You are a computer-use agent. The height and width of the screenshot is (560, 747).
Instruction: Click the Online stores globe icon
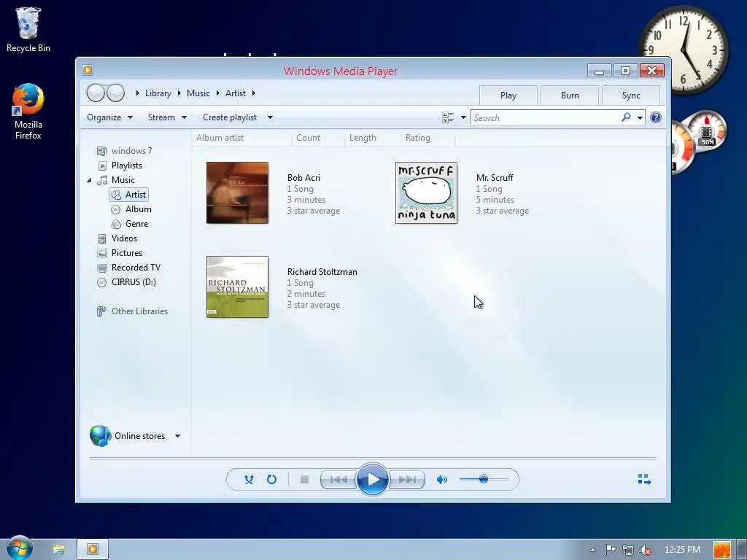(x=100, y=436)
